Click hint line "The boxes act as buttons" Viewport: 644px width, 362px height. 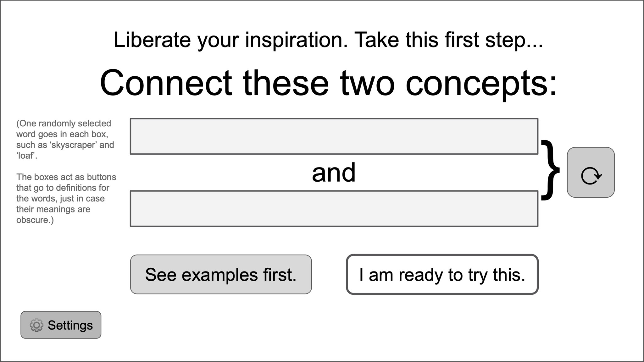pyautogui.click(x=66, y=177)
